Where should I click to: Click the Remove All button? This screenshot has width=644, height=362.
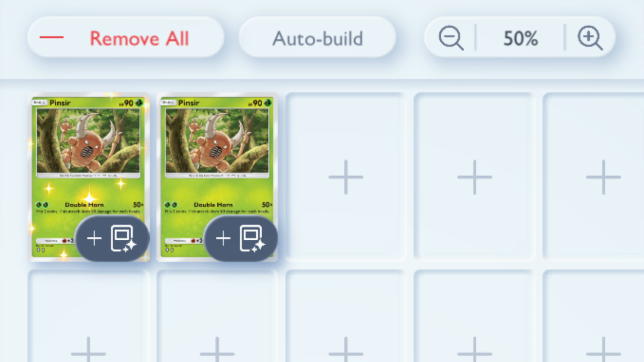pyautogui.click(x=126, y=37)
